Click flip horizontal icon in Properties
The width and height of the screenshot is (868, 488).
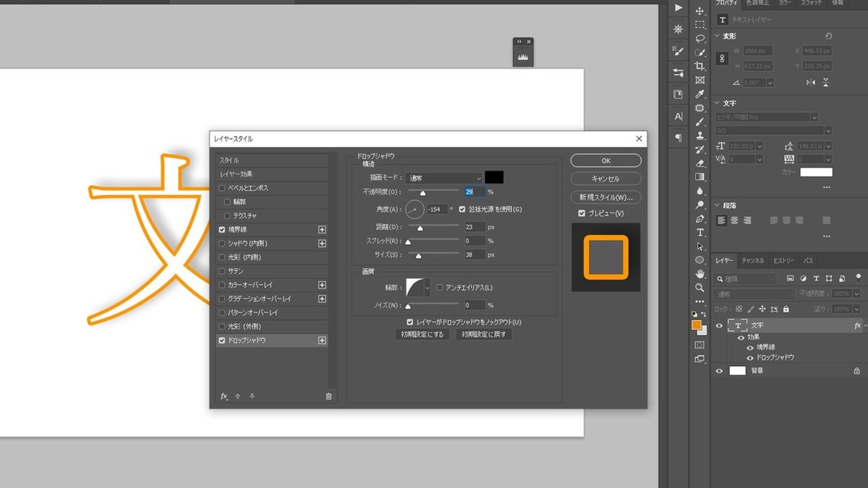(x=810, y=82)
